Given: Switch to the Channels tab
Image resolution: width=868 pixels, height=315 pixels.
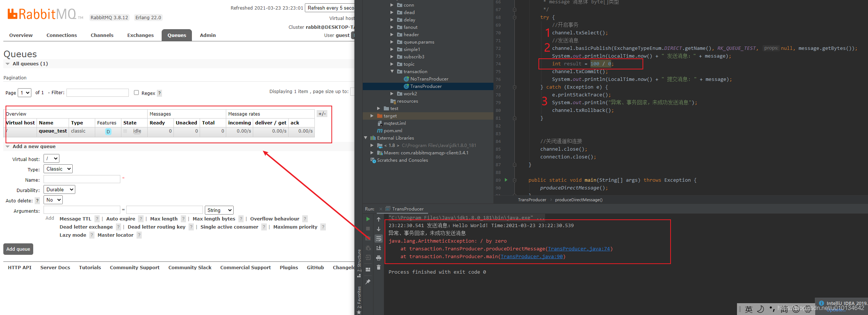Looking at the screenshot, I should click(x=102, y=35).
